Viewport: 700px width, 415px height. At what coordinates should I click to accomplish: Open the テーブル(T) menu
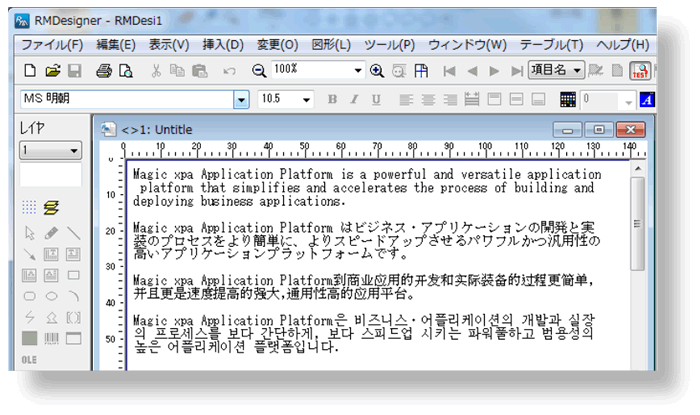pyautogui.click(x=550, y=45)
